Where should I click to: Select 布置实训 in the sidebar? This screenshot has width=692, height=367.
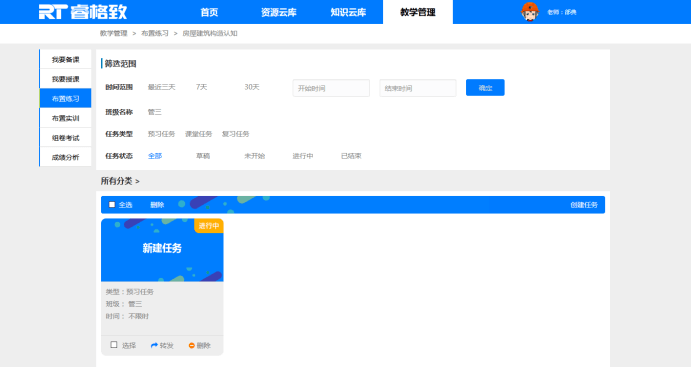pos(65,118)
